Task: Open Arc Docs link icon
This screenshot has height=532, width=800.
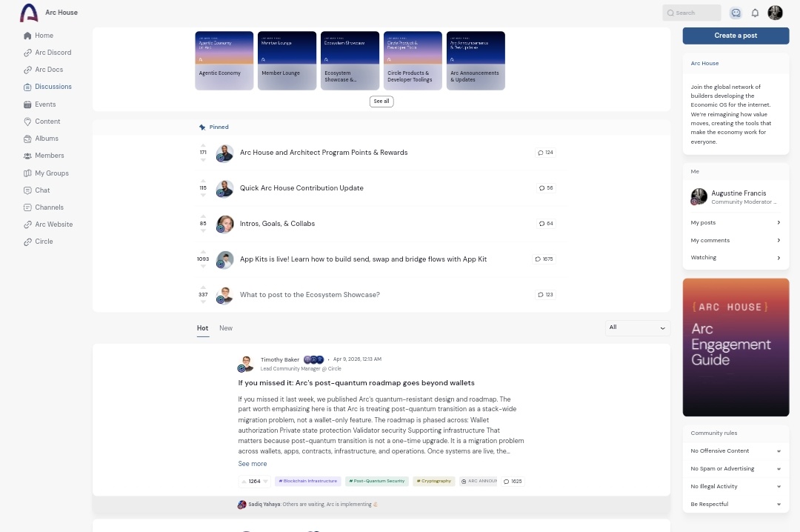Action: [x=27, y=70]
